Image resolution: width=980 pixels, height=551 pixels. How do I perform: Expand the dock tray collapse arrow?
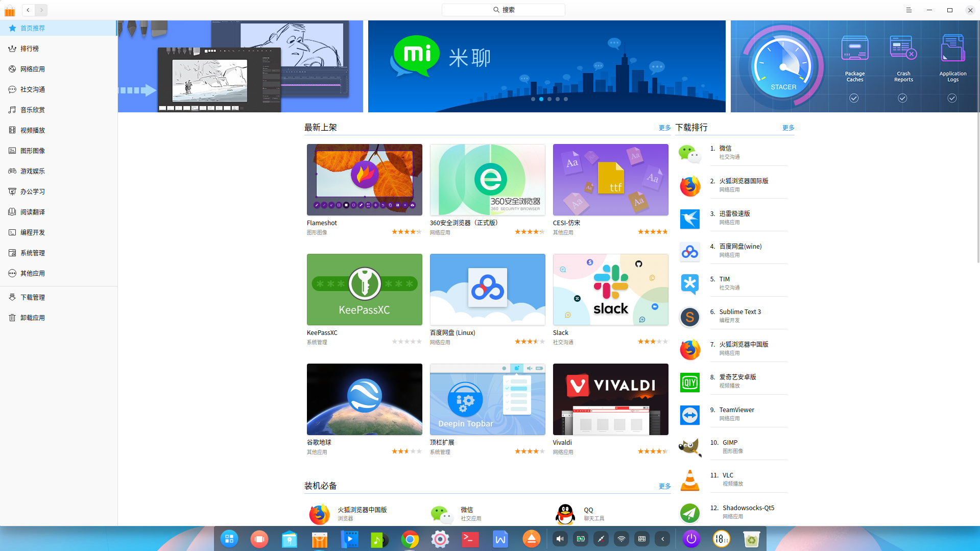coord(662,539)
